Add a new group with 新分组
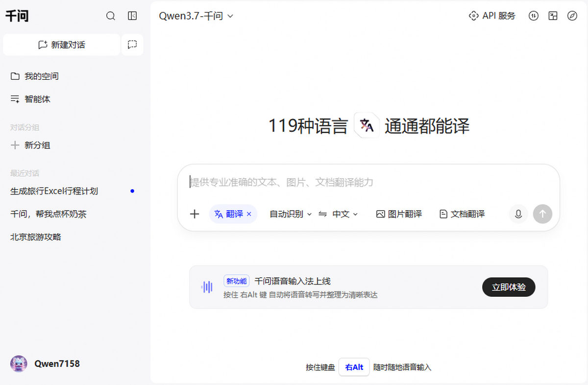The height and width of the screenshot is (385, 588). coord(30,145)
